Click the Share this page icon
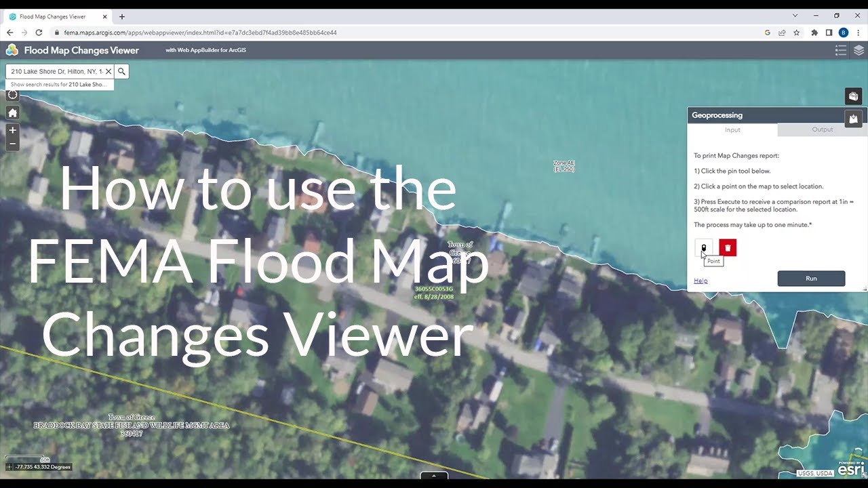Screen dimensions: 868x488 tap(782, 33)
